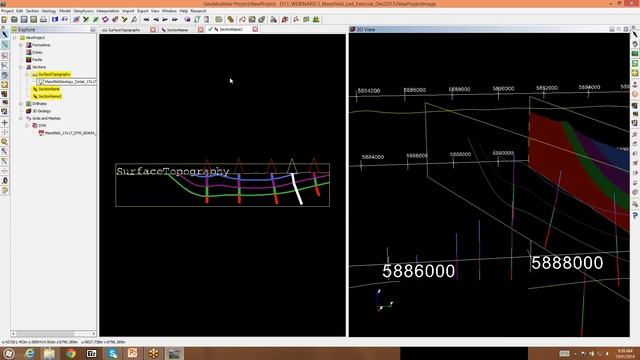Select Drillholes in the Explore tree
The image size is (640, 360).
coord(39,104)
